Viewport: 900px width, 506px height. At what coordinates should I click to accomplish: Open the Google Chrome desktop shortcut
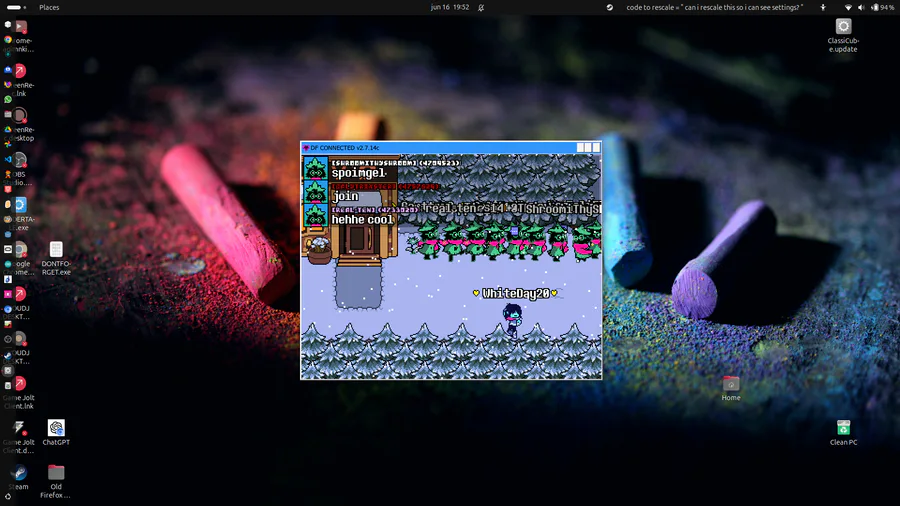pyautogui.click(x=19, y=258)
